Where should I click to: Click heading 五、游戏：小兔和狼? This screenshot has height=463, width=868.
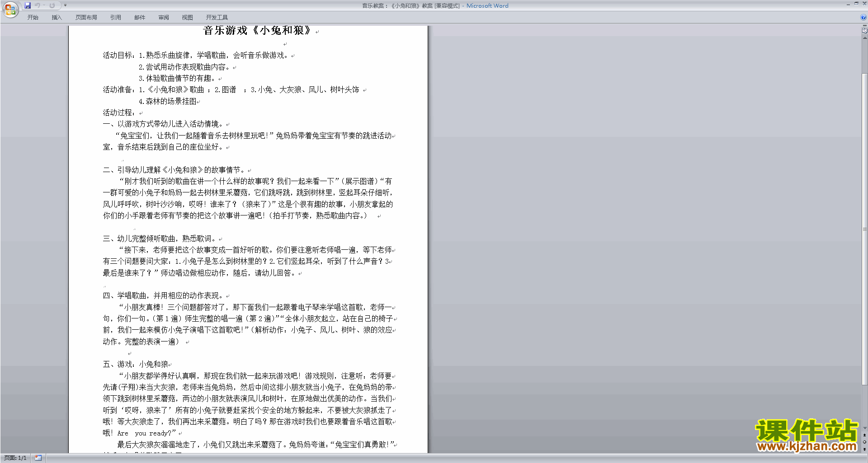[x=135, y=364]
